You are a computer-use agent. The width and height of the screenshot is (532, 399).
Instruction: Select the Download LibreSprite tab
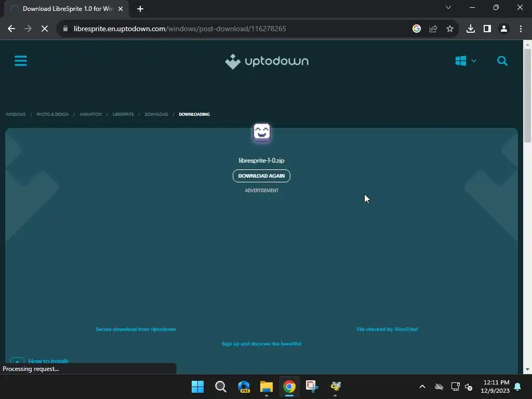tap(66, 9)
